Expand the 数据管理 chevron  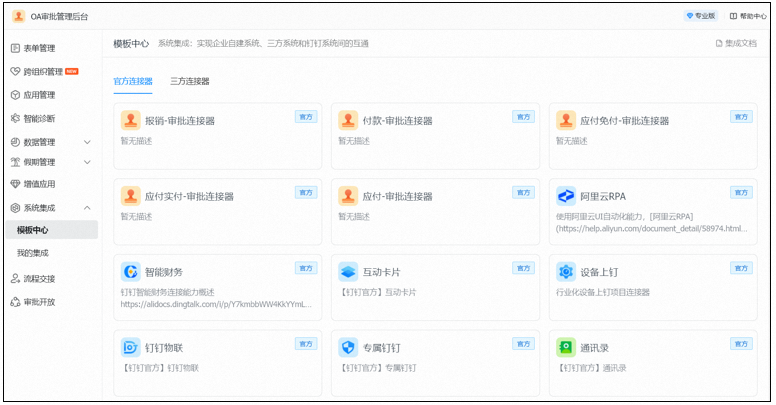click(x=87, y=142)
